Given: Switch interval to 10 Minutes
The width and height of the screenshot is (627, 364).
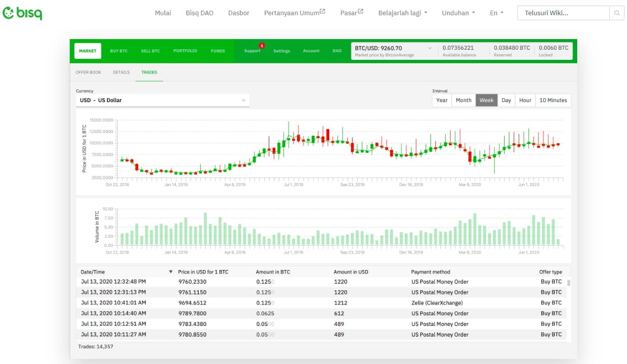Looking at the screenshot, I should [x=553, y=100].
